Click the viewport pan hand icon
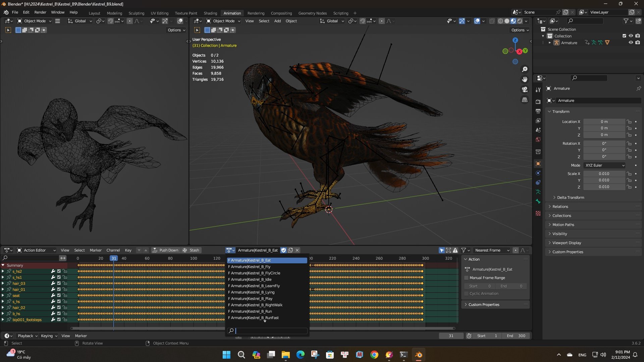 525,80
